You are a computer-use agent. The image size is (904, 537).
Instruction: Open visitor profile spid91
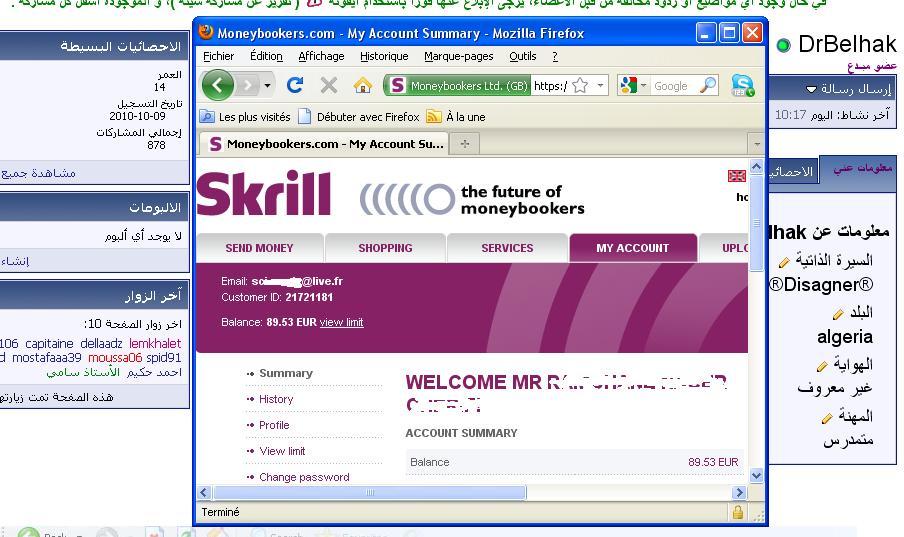coord(164,357)
